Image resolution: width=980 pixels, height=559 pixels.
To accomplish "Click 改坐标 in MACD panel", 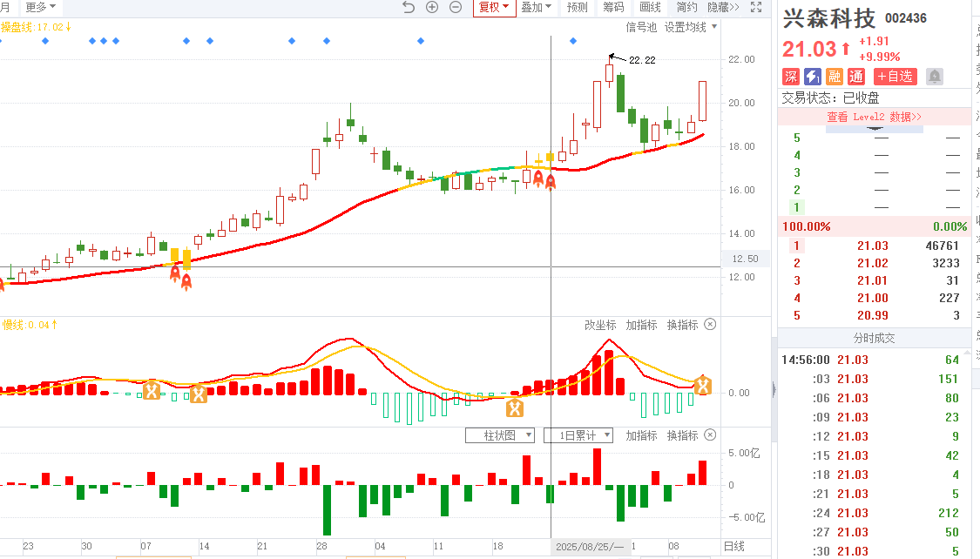I will tap(600, 325).
